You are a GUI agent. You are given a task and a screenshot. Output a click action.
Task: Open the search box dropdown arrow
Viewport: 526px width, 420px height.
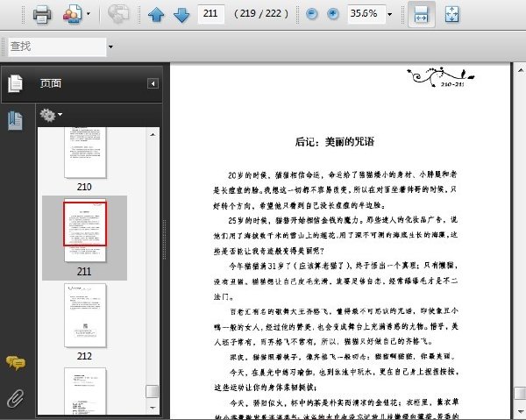(x=110, y=46)
